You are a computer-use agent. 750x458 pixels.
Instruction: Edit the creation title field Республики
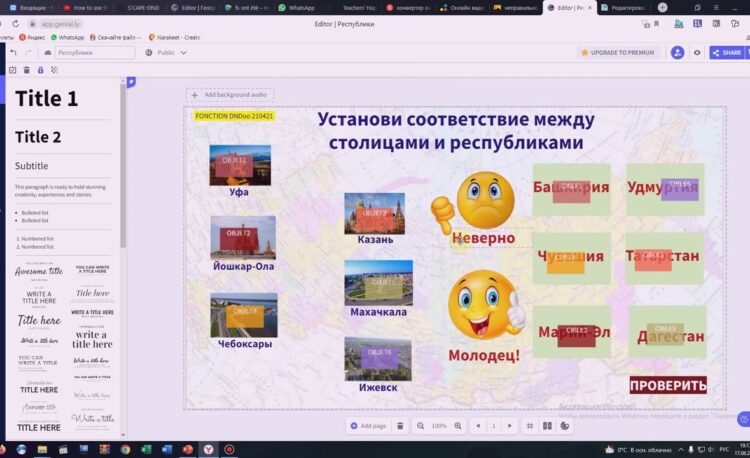94,52
